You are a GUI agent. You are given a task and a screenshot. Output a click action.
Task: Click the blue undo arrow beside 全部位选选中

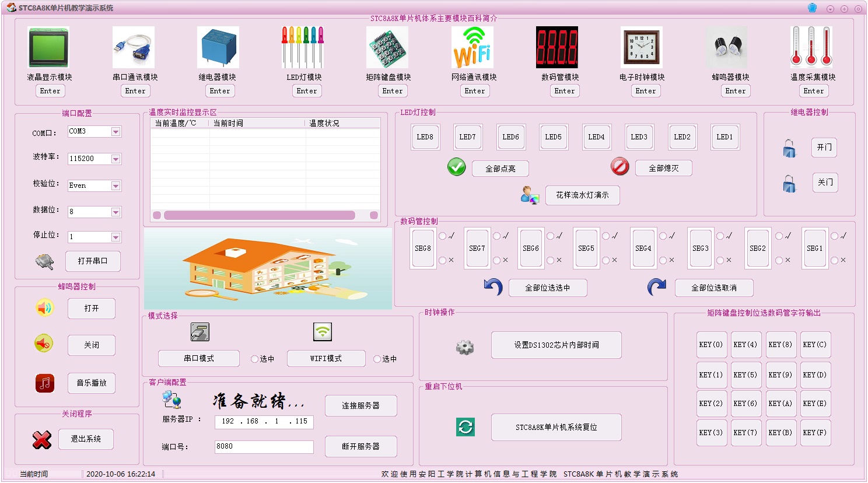tap(493, 286)
